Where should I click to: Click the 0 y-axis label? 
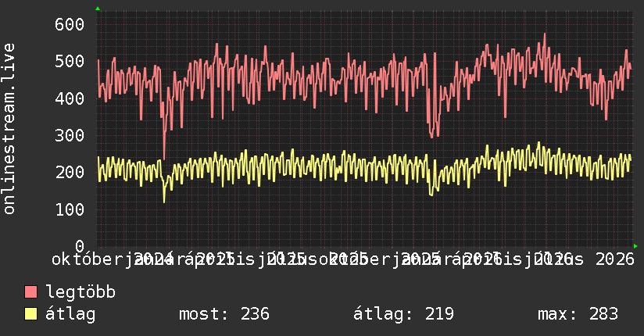click(80, 246)
